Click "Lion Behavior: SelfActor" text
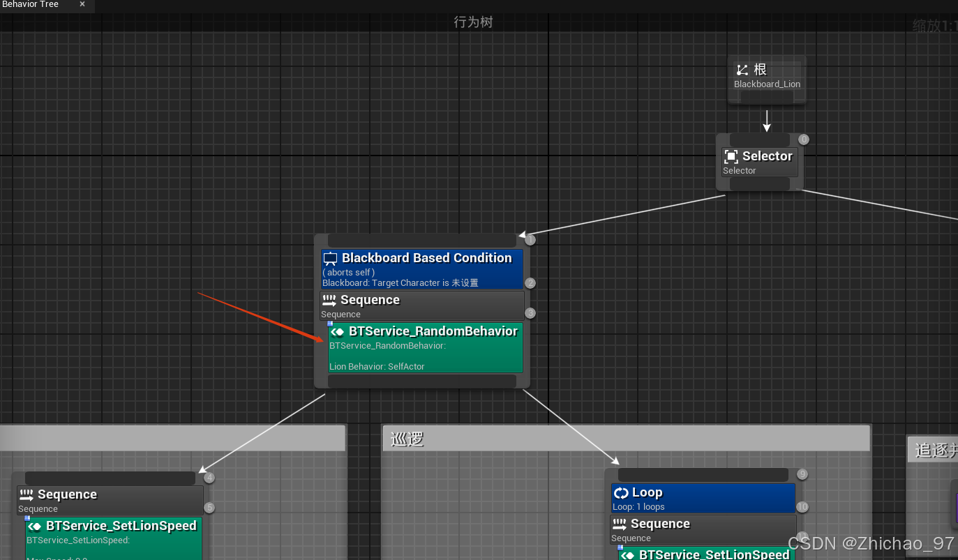Viewport: 958px width, 560px height. coord(377,367)
